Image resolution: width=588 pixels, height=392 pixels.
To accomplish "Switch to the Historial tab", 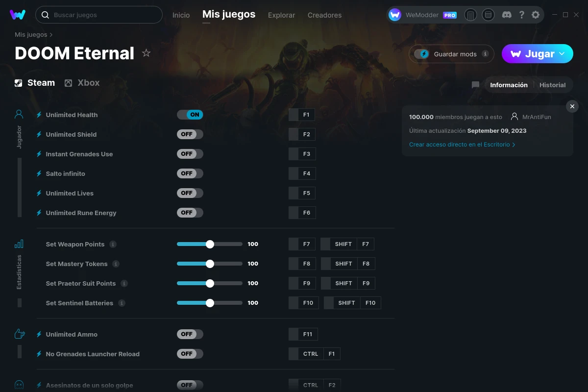I will tap(552, 85).
